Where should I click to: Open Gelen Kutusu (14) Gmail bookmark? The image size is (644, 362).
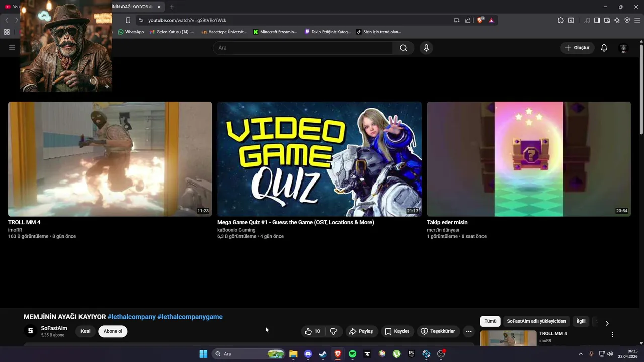pyautogui.click(x=172, y=32)
